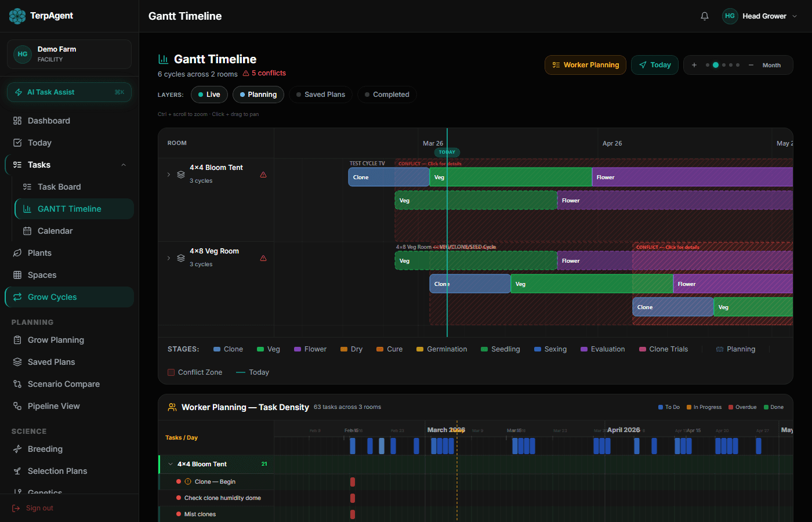Image resolution: width=812 pixels, height=522 pixels.
Task: Open Pipeline View page
Action: point(69,406)
